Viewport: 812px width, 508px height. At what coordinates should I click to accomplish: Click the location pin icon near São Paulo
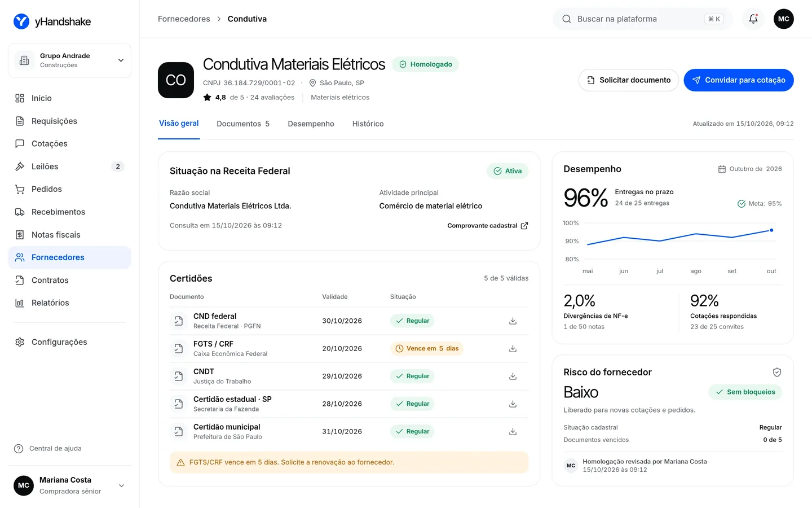click(312, 83)
